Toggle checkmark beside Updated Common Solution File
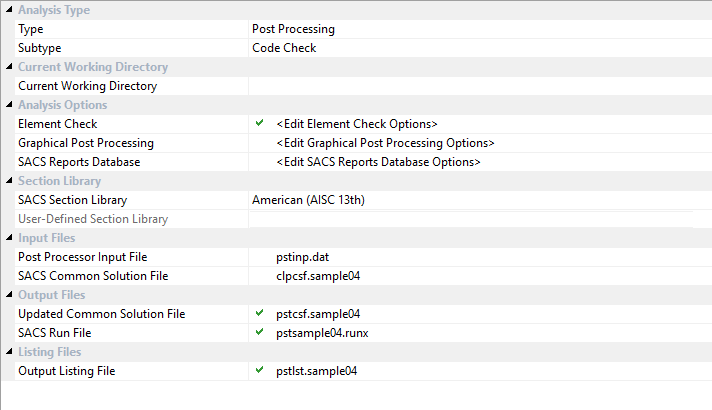Viewport: 712px width, 410px height. [x=260, y=313]
